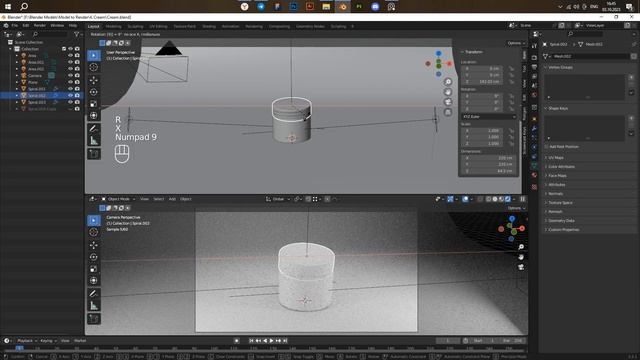Image resolution: width=640 pixels, height=360 pixels.
Task: Click the zoom magnifier icon in the lower viewport
Action: (521, 247)
